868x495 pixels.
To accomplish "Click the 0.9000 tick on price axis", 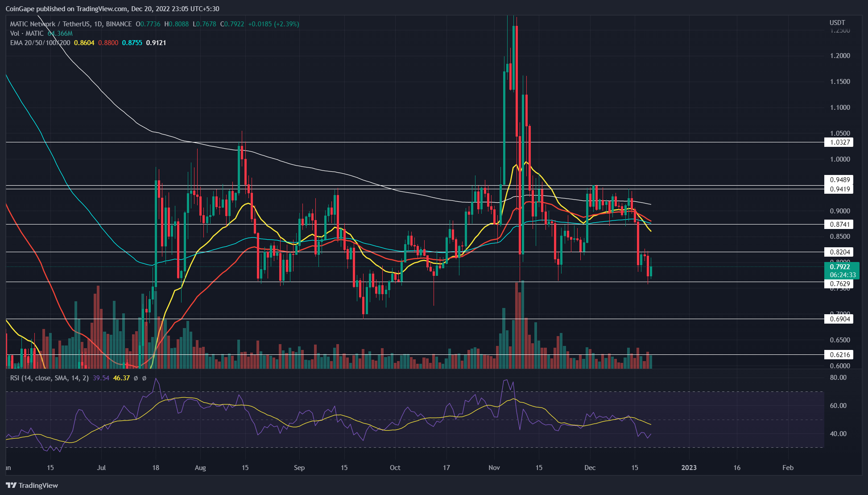I will point(840,211).
